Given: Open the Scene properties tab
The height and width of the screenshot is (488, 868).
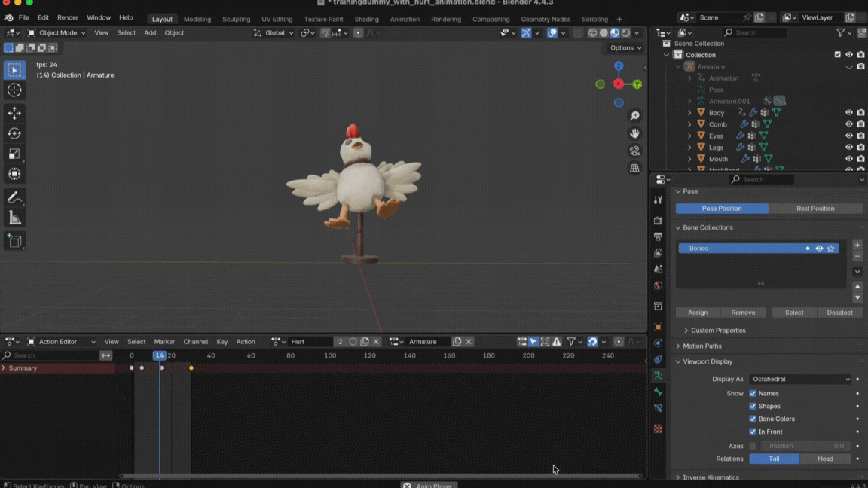Looking at the screenshot, I should [659, 269].
